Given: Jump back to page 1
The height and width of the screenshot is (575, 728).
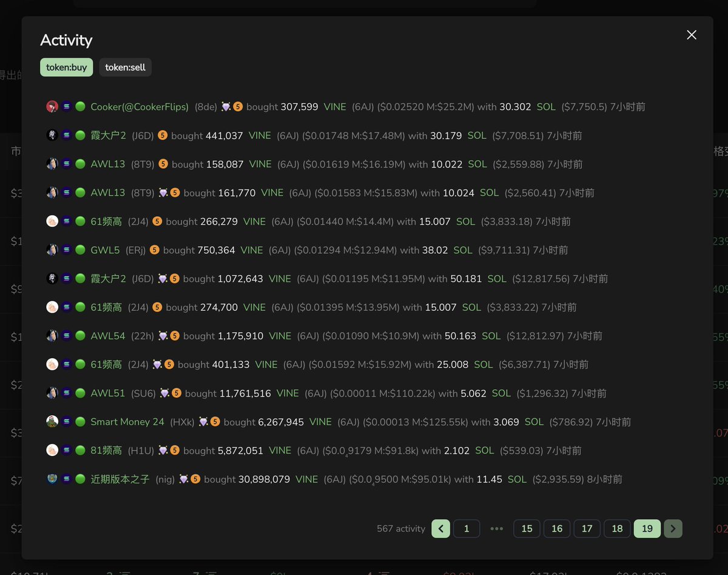Looking at the screenshot, I should pyautogui.click(x=466, y=528).
